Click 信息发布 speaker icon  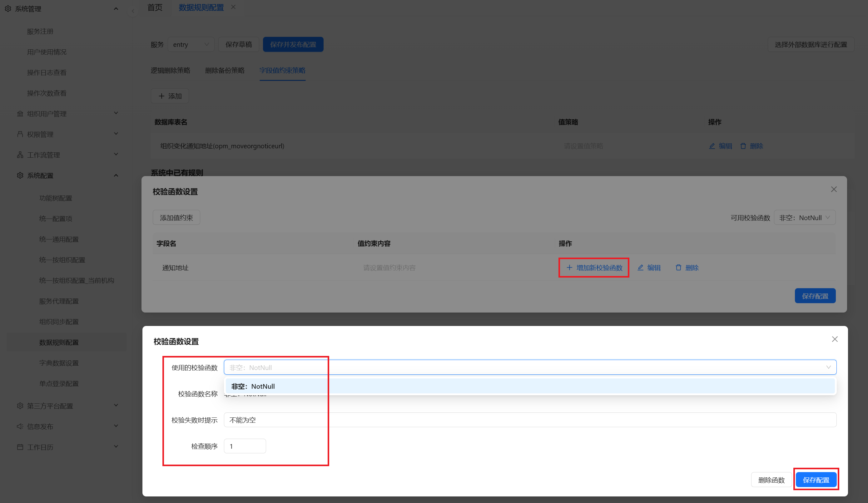tap(20, 426)
